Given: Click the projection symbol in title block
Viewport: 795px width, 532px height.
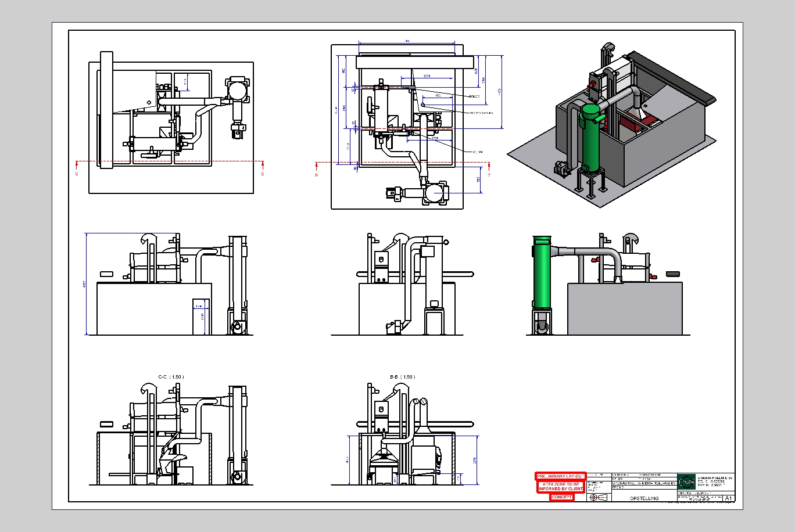Looking at the screenshot, I should point(599,498).
